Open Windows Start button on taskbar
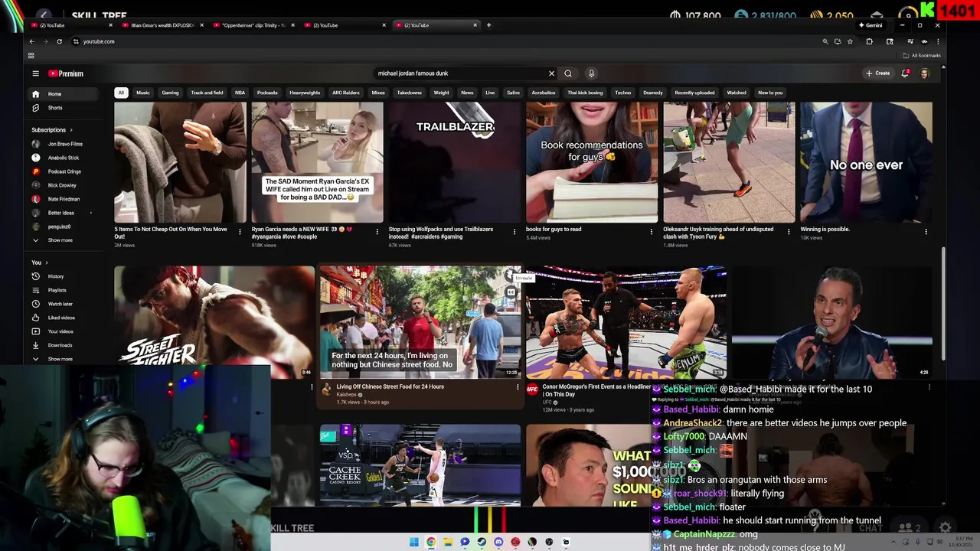The image size is (980, 551). point(414,542)
